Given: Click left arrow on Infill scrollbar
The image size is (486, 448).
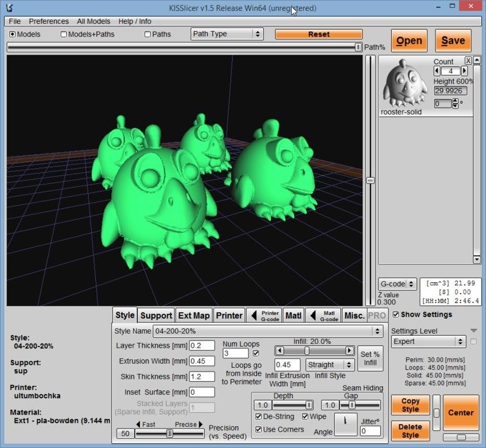Looking at the screenshot, I should (279, 350).
